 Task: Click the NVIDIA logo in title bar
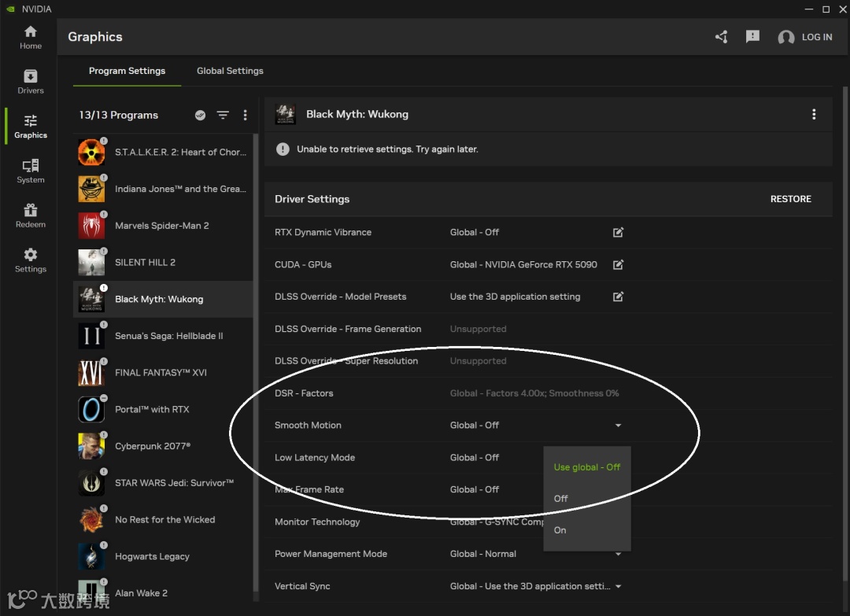[x=10, y=9]
